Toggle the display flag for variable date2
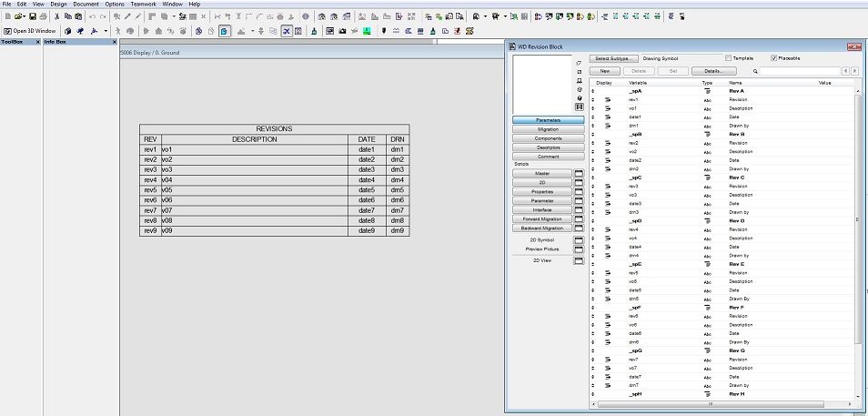The image size is (868, 416). tap(608, 160)
